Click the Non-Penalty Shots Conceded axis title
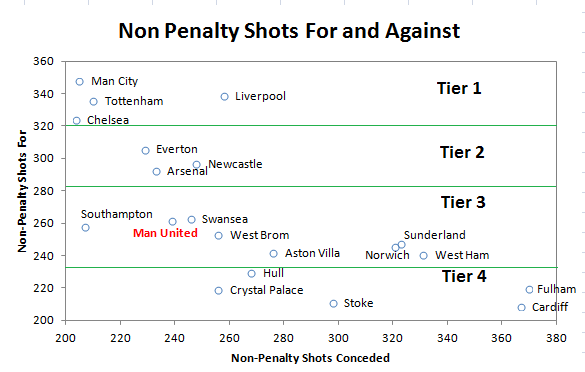This screenshot has height=372, width=585. (x=310, y=358)
